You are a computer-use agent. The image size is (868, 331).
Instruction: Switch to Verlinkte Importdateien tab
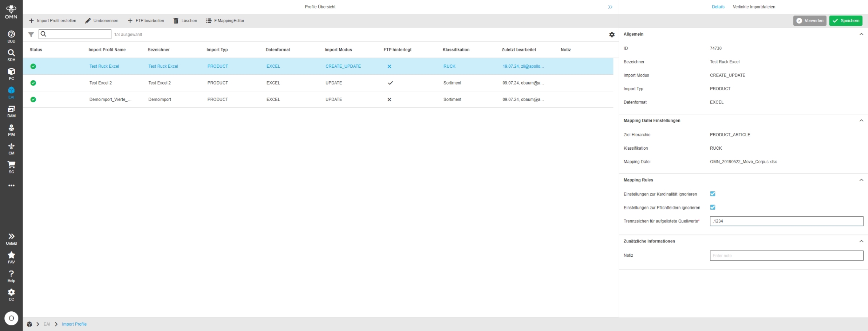754,7
